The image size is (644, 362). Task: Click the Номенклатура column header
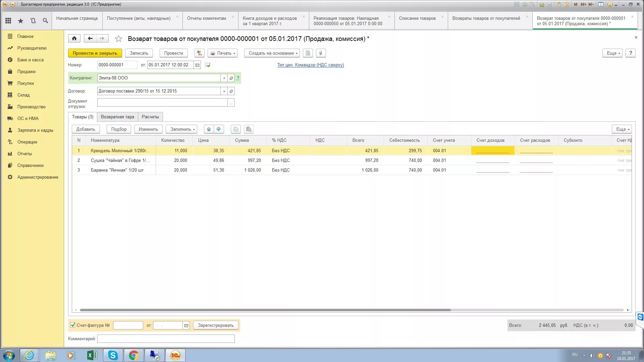120,140
